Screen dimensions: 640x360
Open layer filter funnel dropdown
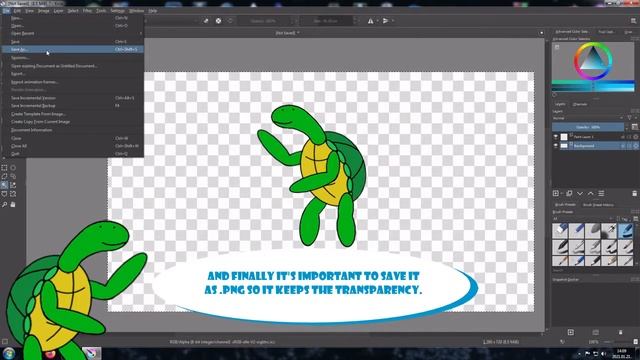pyautogui.click(x=631, y=118)
